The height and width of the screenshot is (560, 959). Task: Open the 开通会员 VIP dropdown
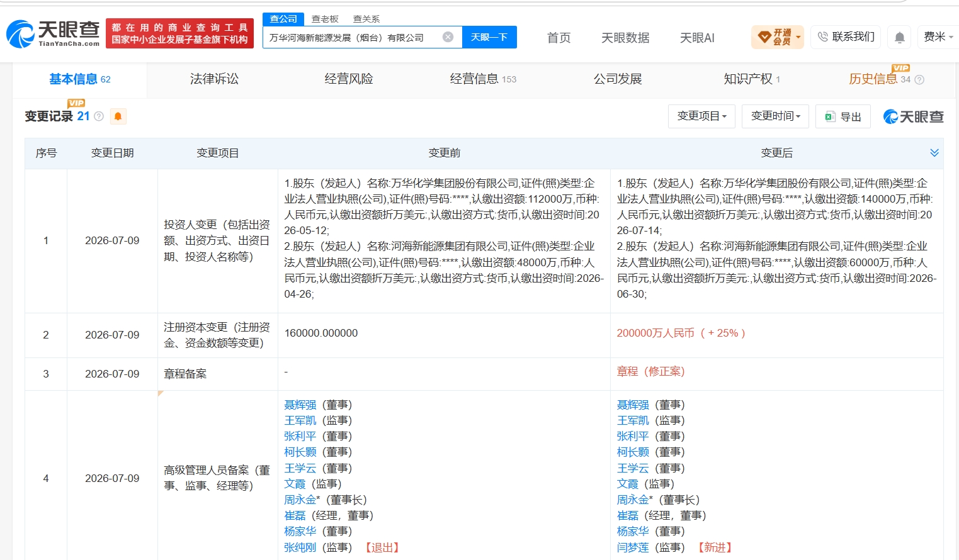click(x=778, y=37)
